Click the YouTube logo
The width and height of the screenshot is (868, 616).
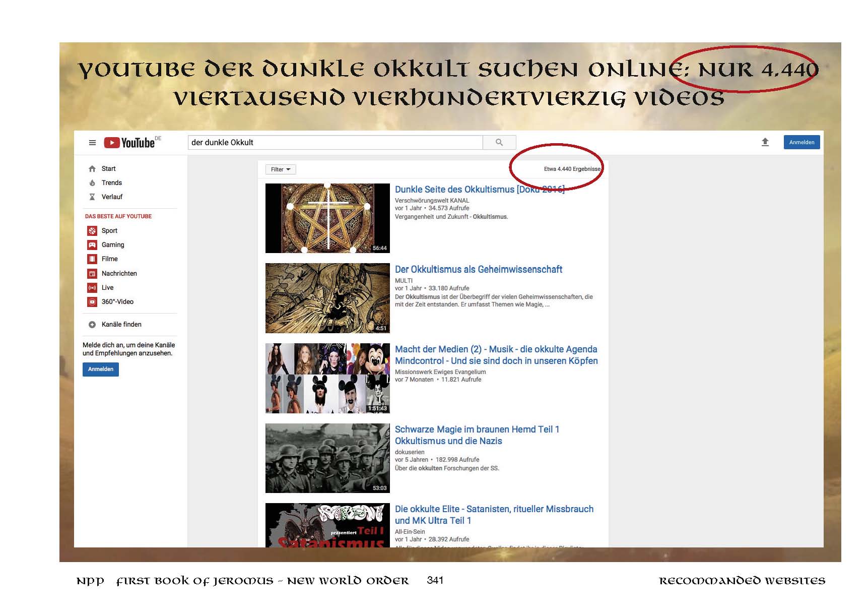click(x=129, y=143)
